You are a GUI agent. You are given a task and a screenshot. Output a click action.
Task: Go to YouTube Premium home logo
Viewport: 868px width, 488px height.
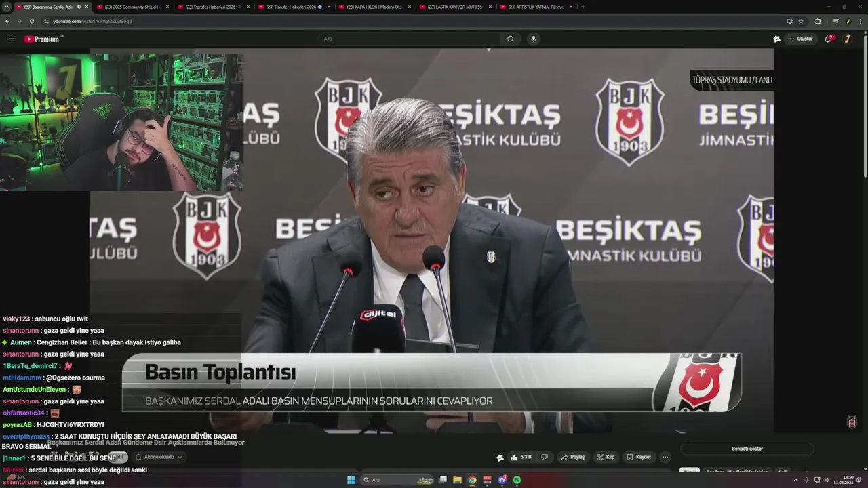click(x=43, y=39)
